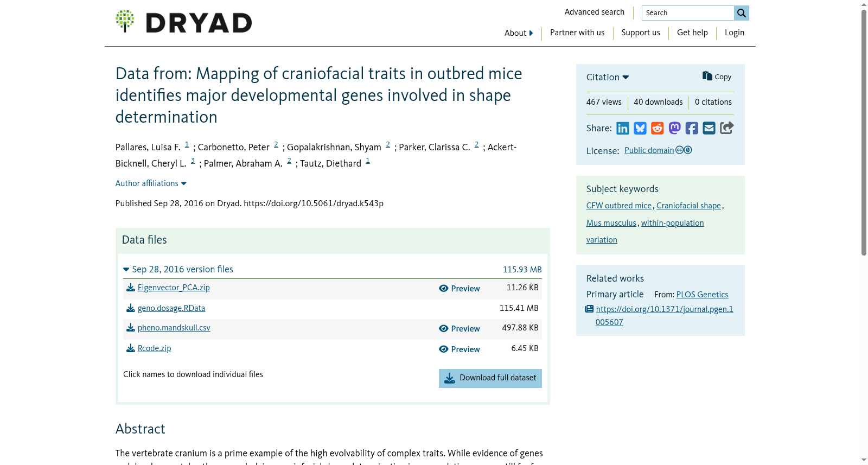Expand the Citation dropdown

click(x=608, y=77)
